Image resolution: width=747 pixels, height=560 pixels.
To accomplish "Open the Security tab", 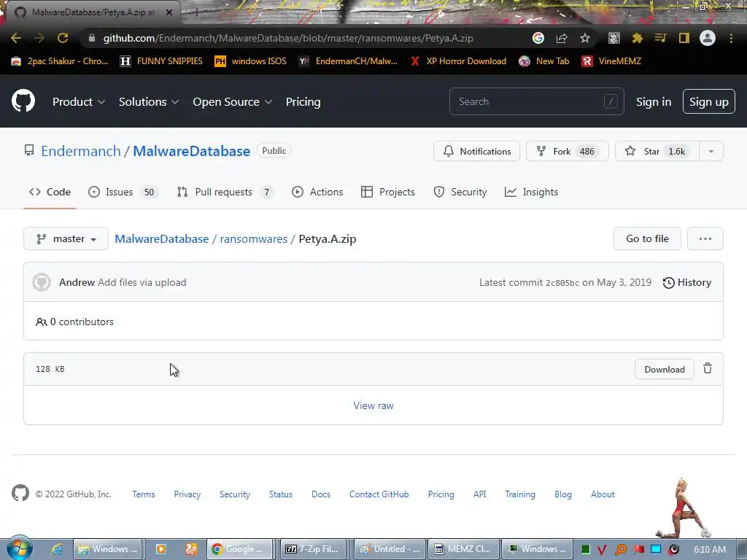I will [460, 192].
